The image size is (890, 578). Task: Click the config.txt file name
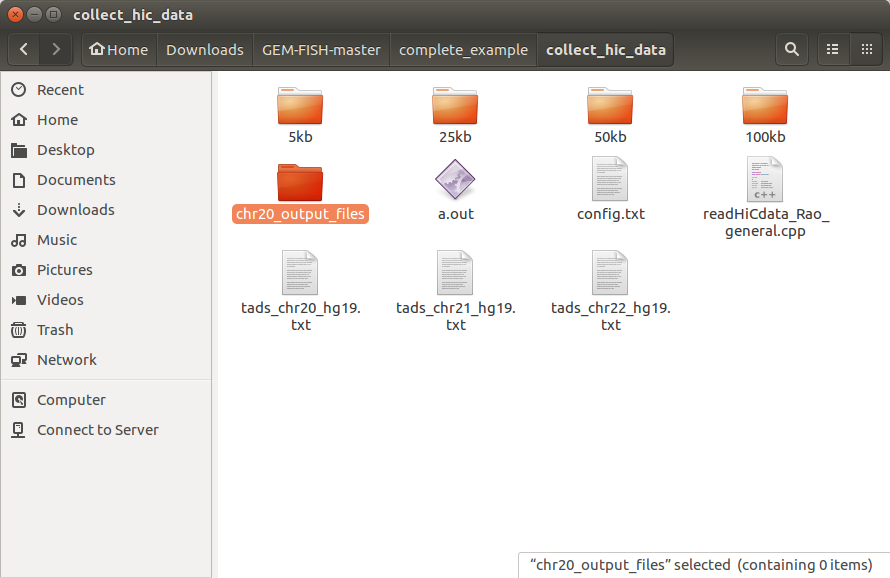611,214
